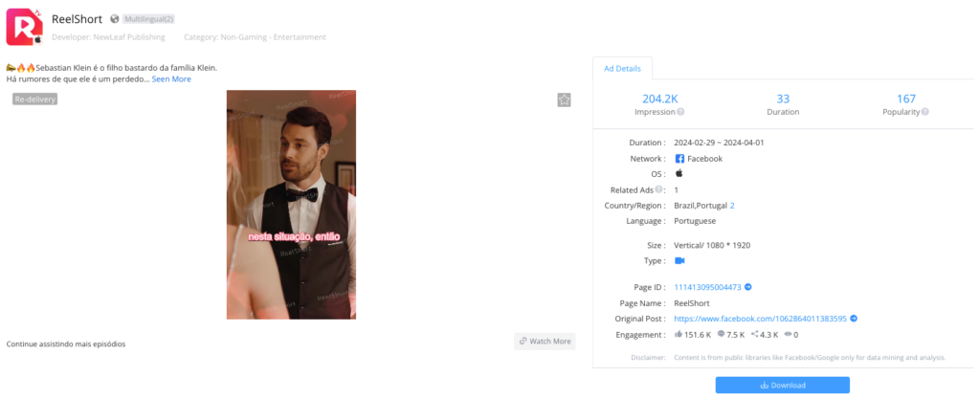Show the 2 countries count link
The width and height of the screenshot is (980, 420).
point(732,205)
